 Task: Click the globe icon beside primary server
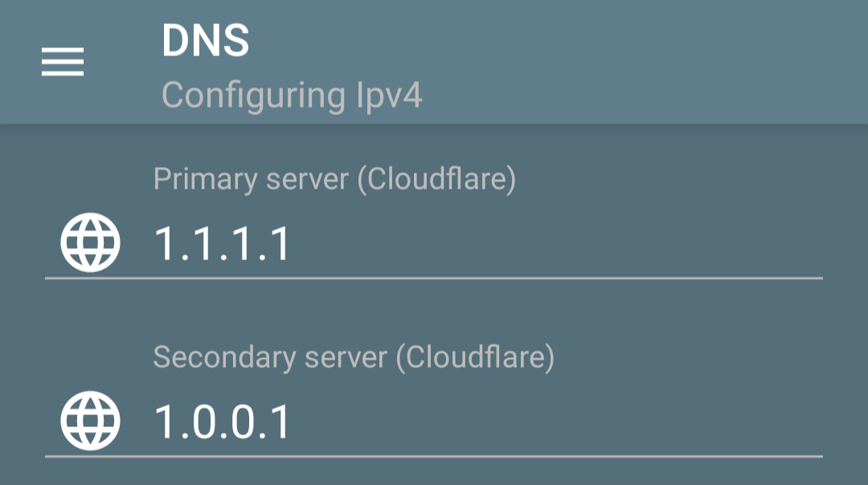coord(90,243)
